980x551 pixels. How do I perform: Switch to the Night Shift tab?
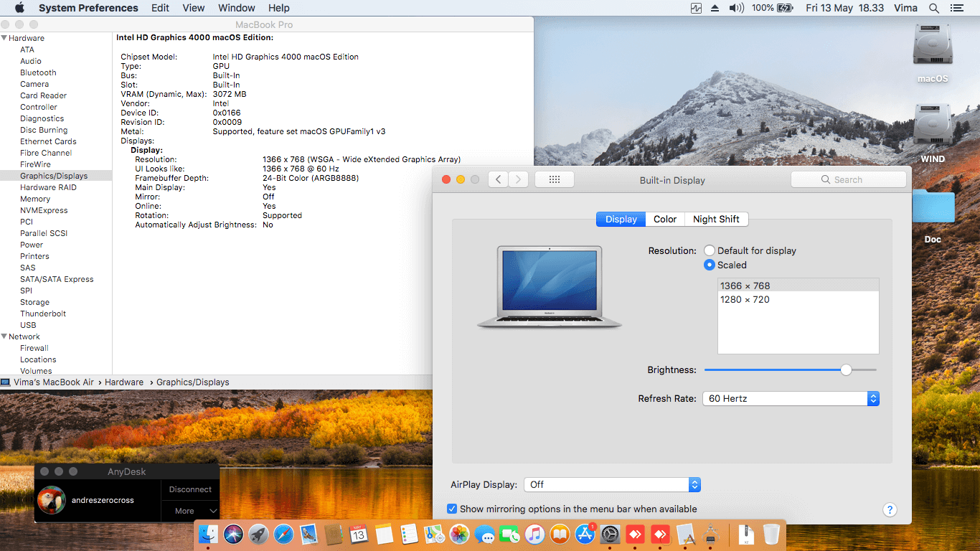pyautogui.click(x=716, y=219)
